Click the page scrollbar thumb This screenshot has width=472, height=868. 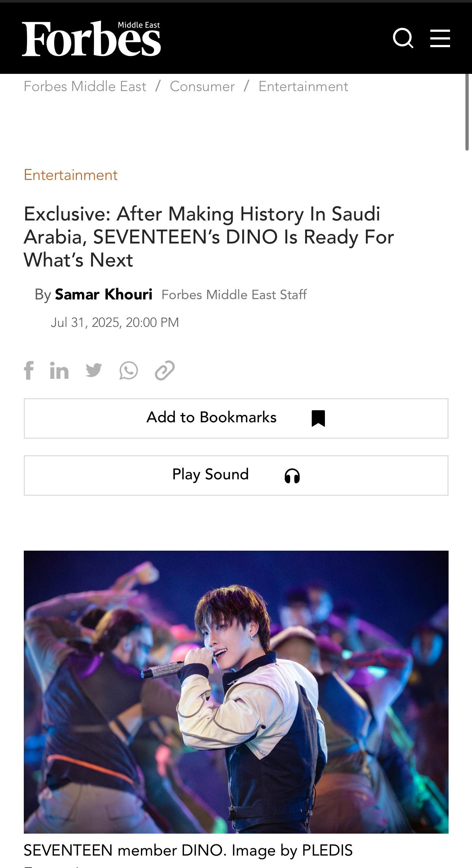(467, 112)
